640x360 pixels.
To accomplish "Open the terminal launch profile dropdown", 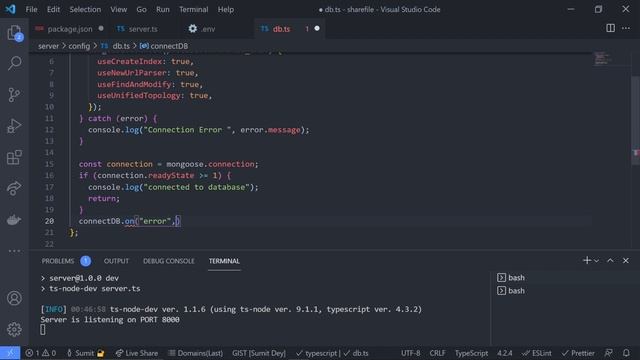I will click(x=596, y=261).
